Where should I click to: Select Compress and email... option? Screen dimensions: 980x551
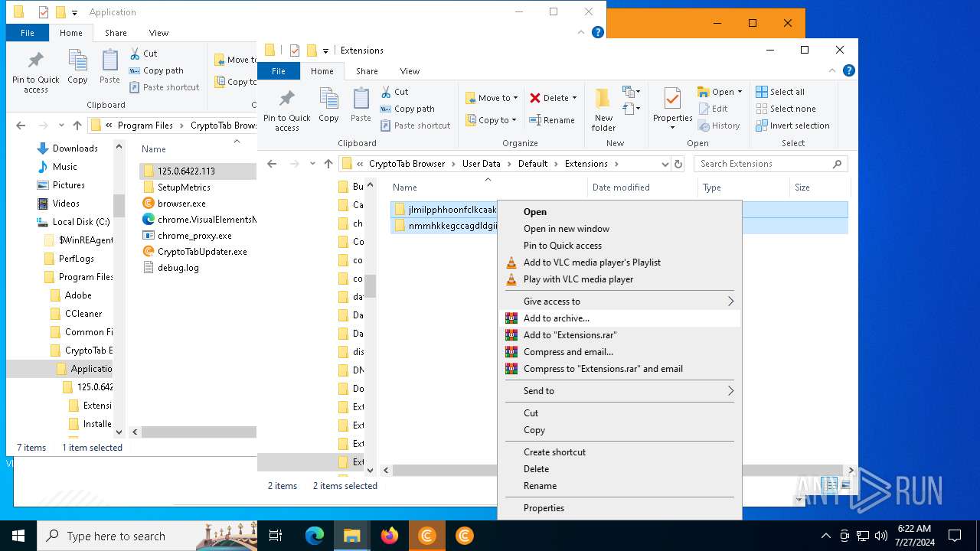[x=619, y=352]
